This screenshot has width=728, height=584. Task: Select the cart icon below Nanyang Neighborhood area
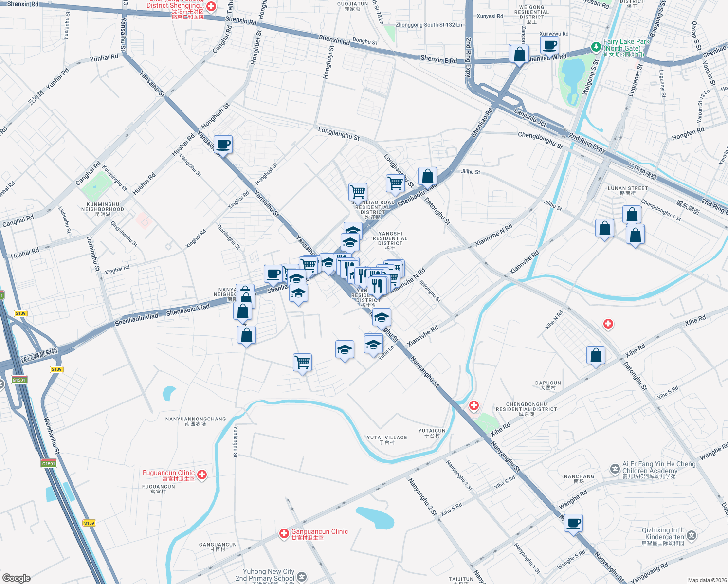coord(302,363)
